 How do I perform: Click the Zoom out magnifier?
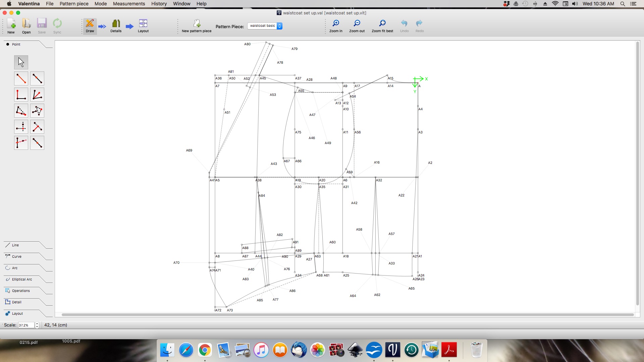click(357, 26)
